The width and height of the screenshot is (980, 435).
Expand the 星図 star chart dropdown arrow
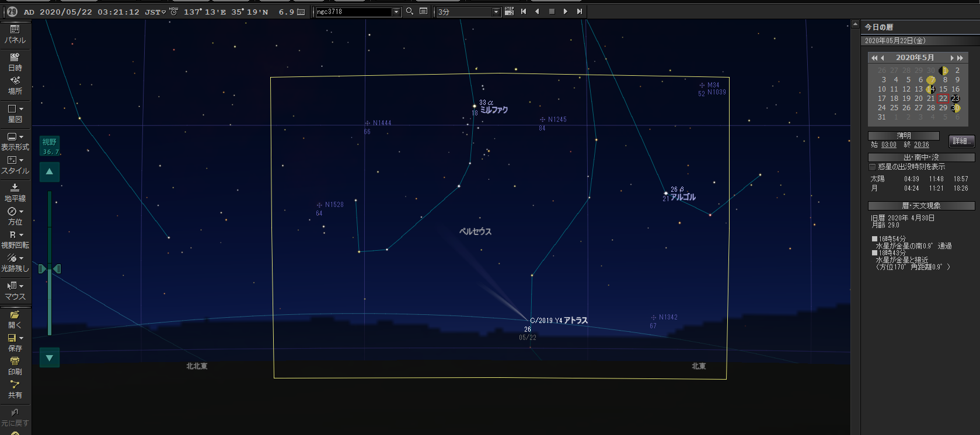point(22,109)
